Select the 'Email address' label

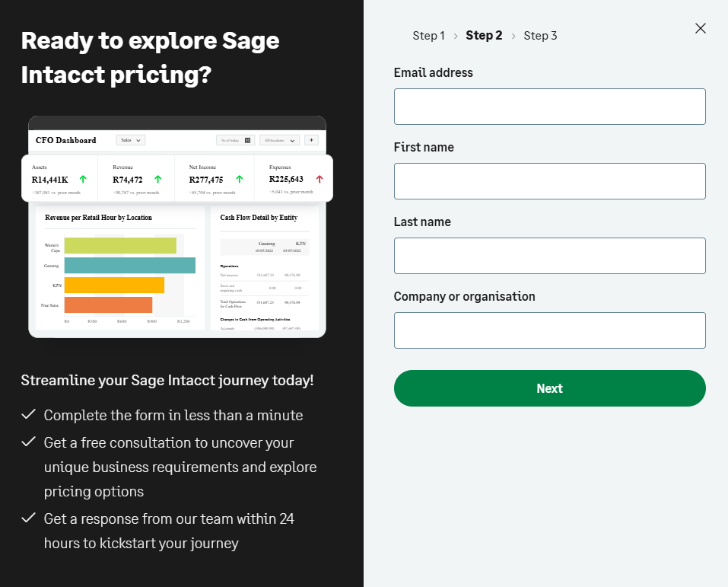[433, 72]
